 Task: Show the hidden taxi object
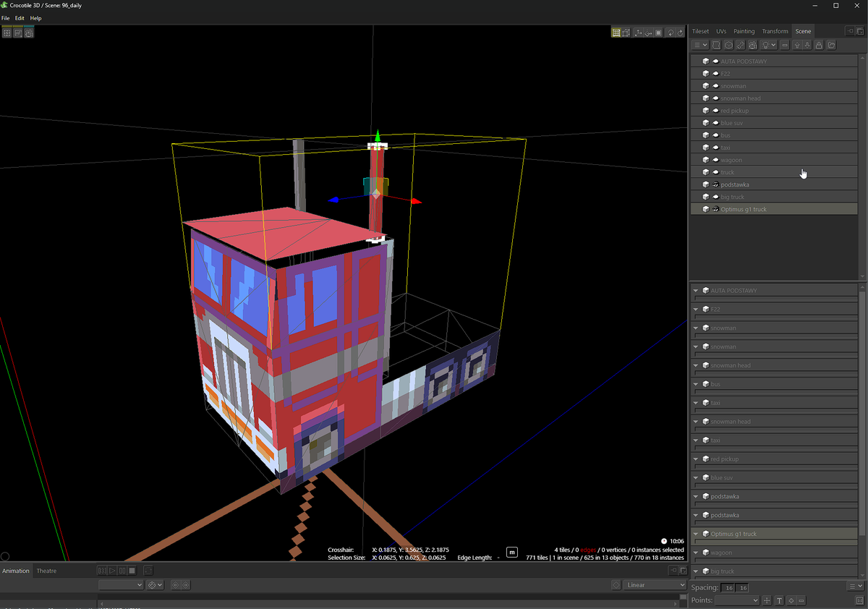(x=715, y=148)
